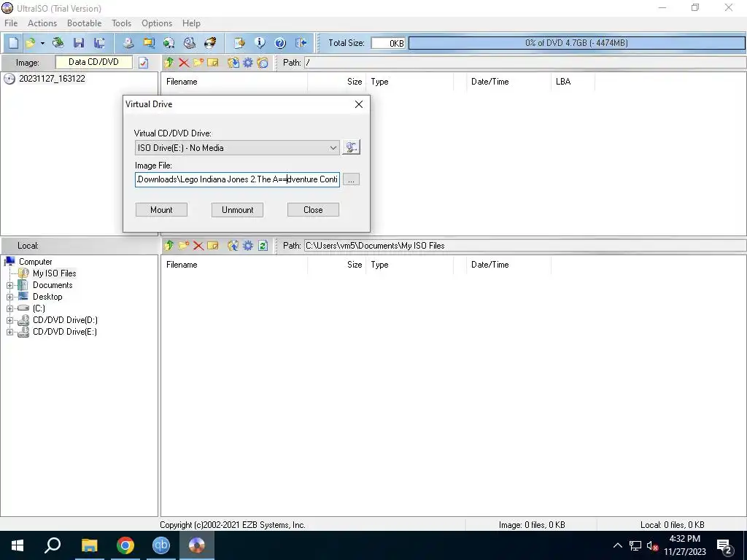Screen dimensions: 747x560
Task: Click the toolbar icon left of the Info icon
Action: pos(239,43)
